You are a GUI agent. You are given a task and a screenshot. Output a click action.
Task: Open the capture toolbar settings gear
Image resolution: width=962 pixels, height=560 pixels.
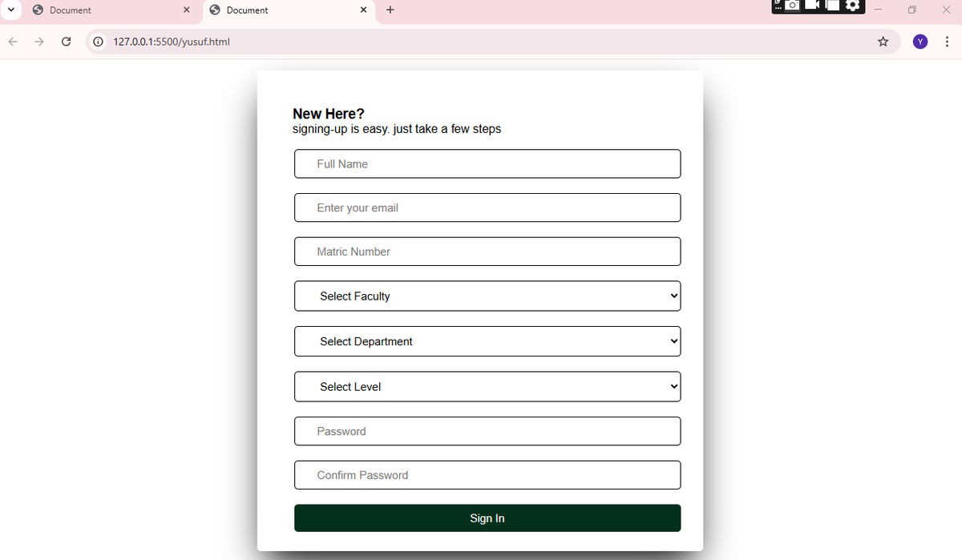coord(852,6)
